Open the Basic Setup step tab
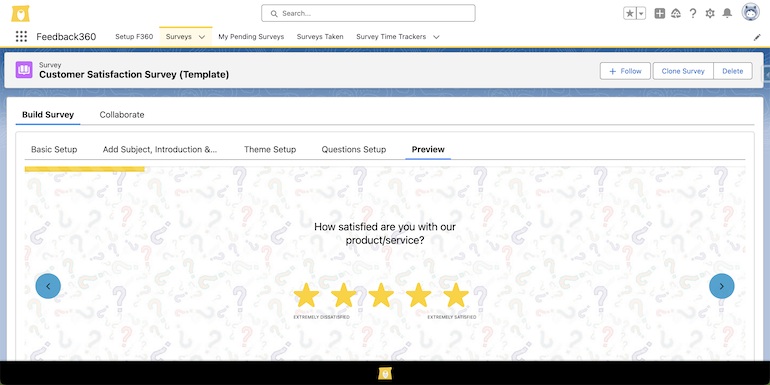 [54, 149]
